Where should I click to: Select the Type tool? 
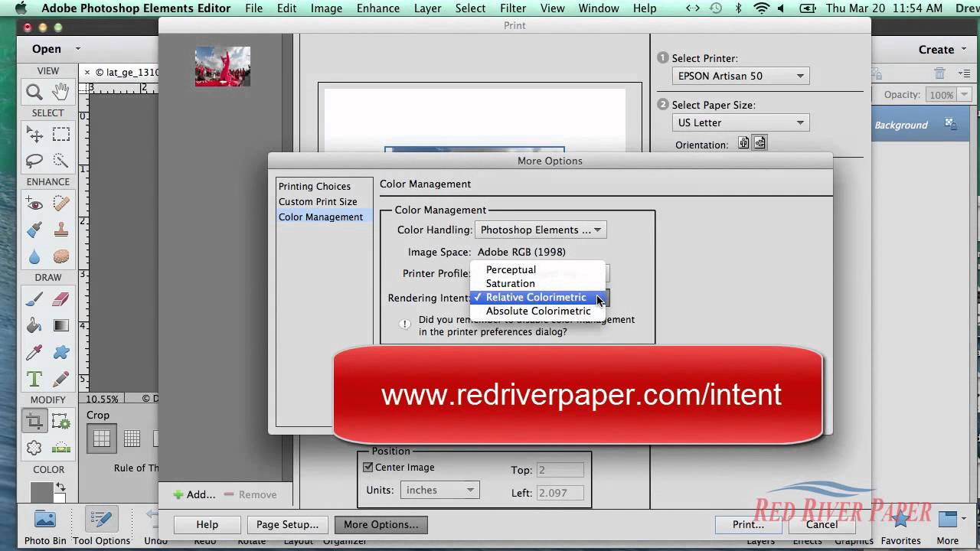pos(34,379)
